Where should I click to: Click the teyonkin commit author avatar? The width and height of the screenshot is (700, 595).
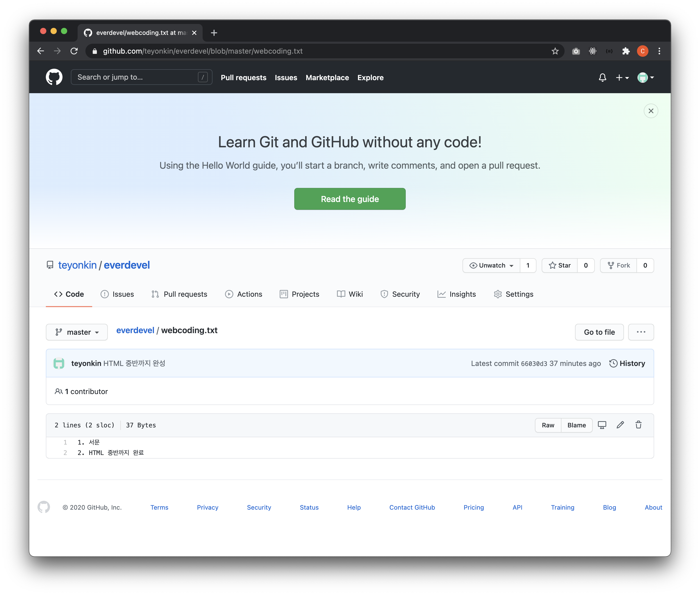[x=59, y=363]
